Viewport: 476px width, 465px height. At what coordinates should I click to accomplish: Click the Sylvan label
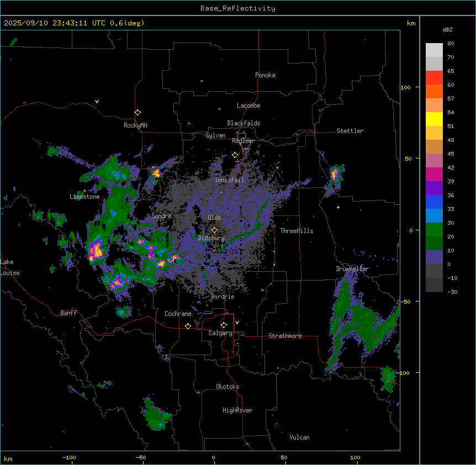tap(215, 135)
